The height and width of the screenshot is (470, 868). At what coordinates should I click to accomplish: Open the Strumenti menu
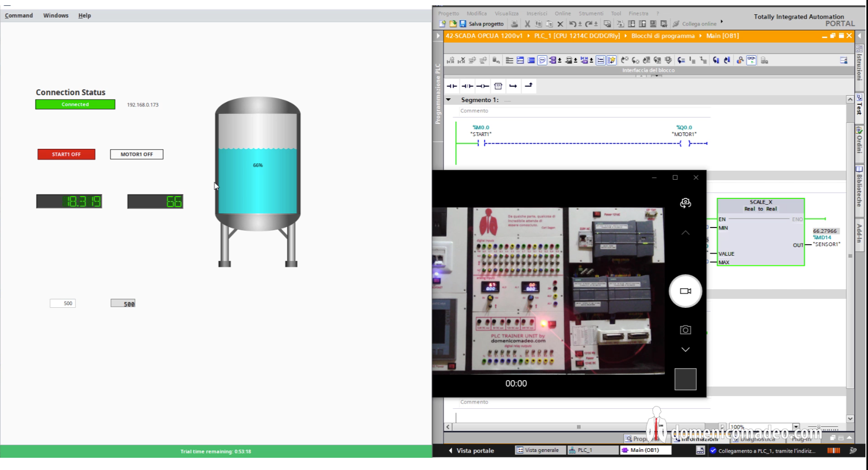click(x=591, y=13)
